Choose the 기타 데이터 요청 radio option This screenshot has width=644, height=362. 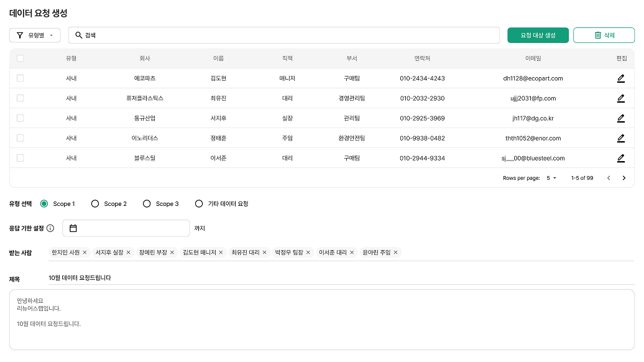coord(199,204)
